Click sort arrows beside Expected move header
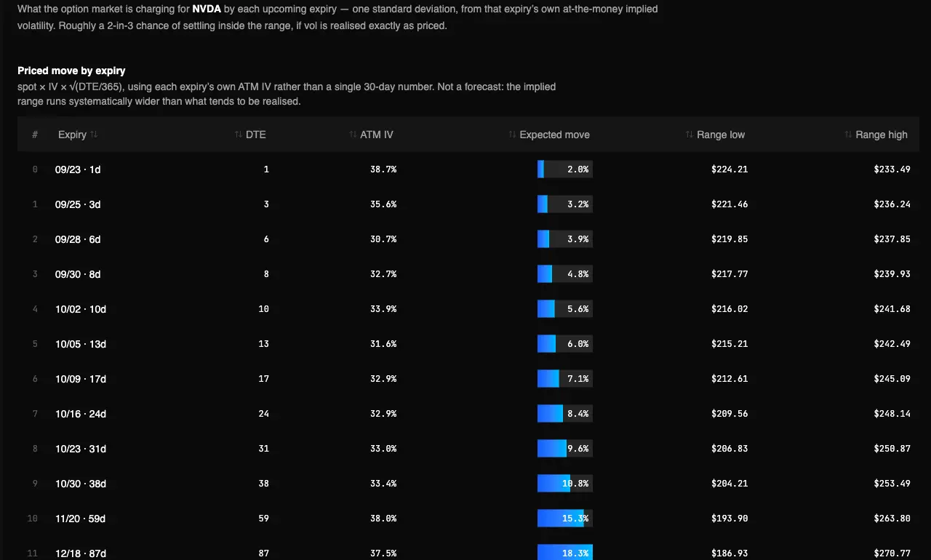The width and height of the screenshot is (931, 560). [513, 135]
